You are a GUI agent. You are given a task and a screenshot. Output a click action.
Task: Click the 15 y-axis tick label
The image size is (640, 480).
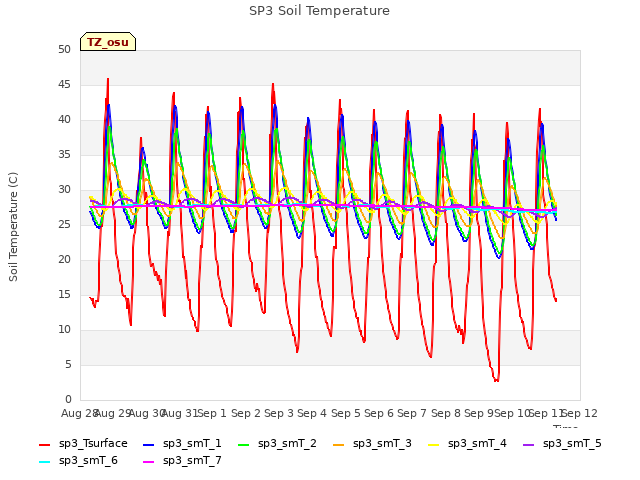[64, 294]
